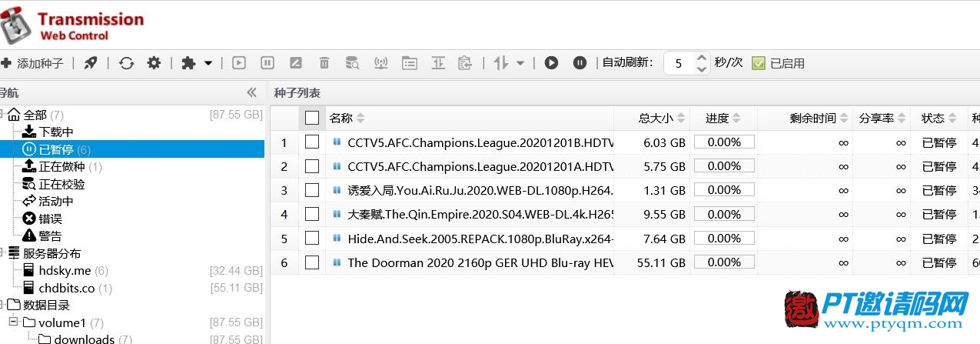Image resolution: width=980 pixels, height=344 pixels.
Task: Click progress bar of The Doorman torrent
Action: click(x=724, y=262)
